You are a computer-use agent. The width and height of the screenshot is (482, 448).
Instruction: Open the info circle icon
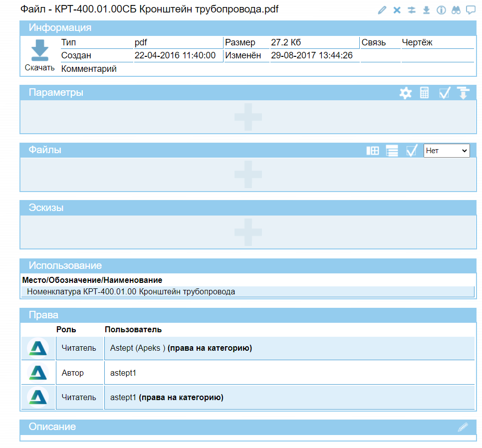click(441, 10)
